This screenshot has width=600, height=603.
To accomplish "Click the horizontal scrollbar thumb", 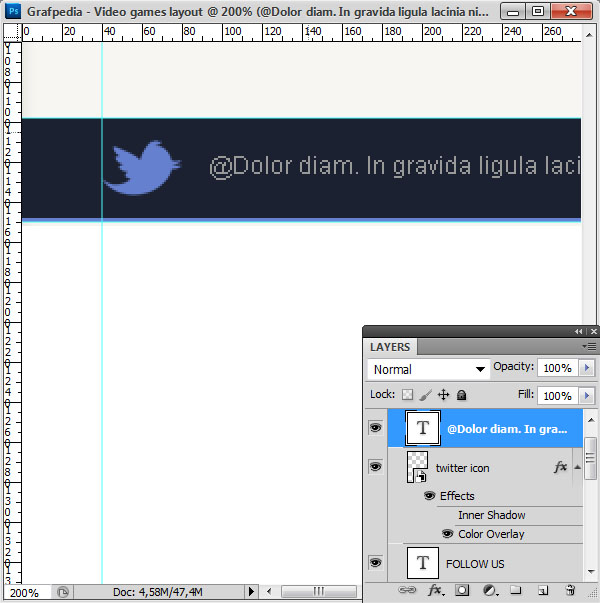I will pos(319,591).
